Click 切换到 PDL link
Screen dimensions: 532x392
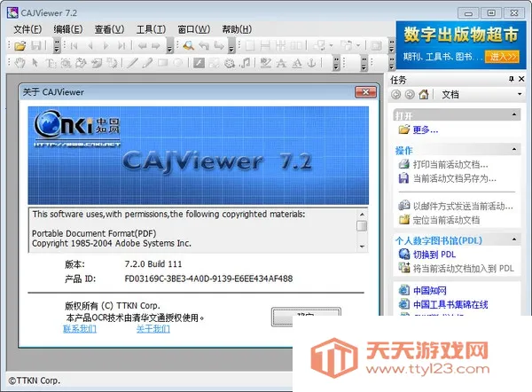tap(434, 255)
